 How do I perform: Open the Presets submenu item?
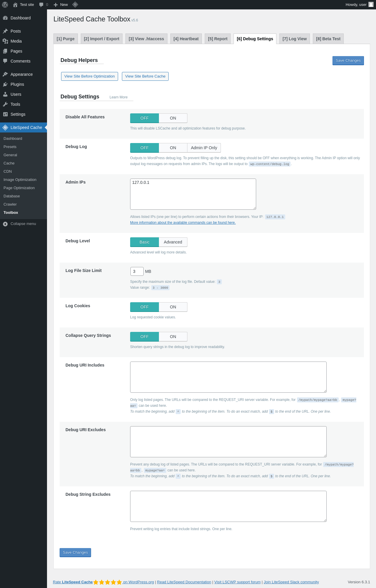[10, 147]
